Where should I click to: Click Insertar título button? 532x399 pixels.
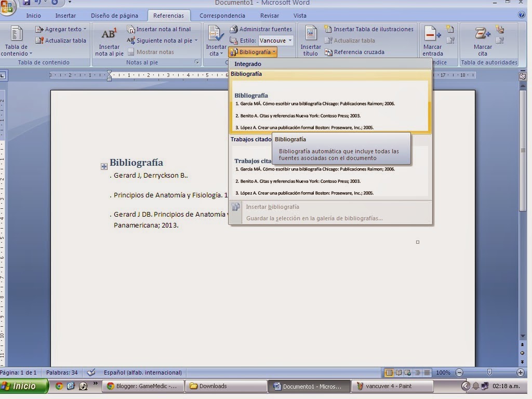pyautogui.click(x=311, y=41)
